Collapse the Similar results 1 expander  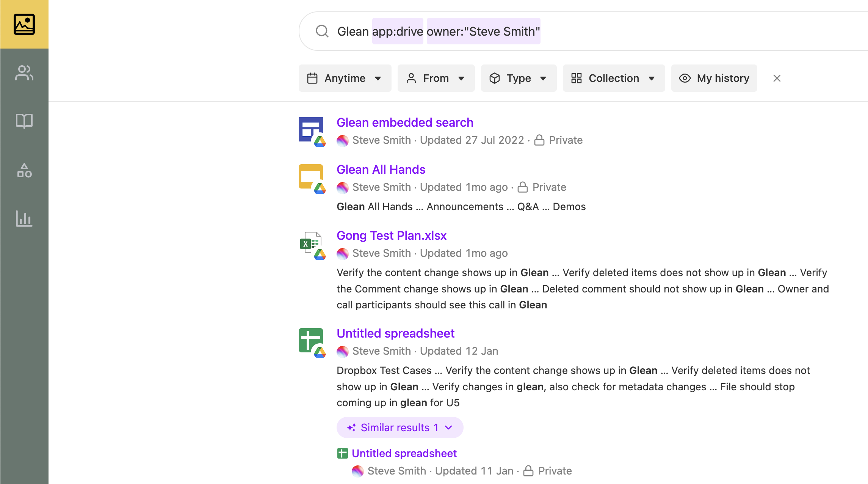tap(400, 427)
